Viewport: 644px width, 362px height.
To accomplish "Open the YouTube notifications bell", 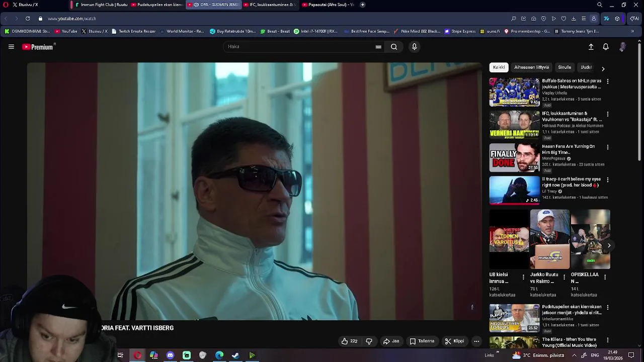I will pos(606,47).
